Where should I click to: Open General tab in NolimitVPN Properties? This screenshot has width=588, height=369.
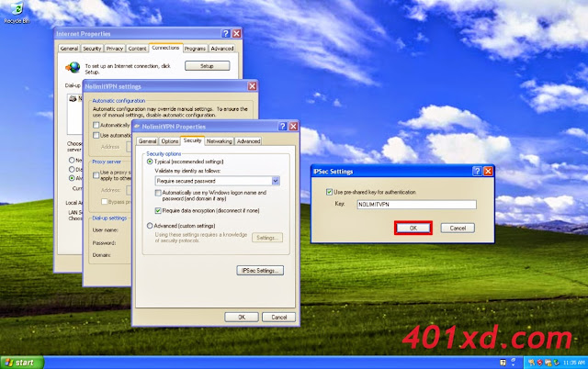pyautogui.click(x=147, y=141)
